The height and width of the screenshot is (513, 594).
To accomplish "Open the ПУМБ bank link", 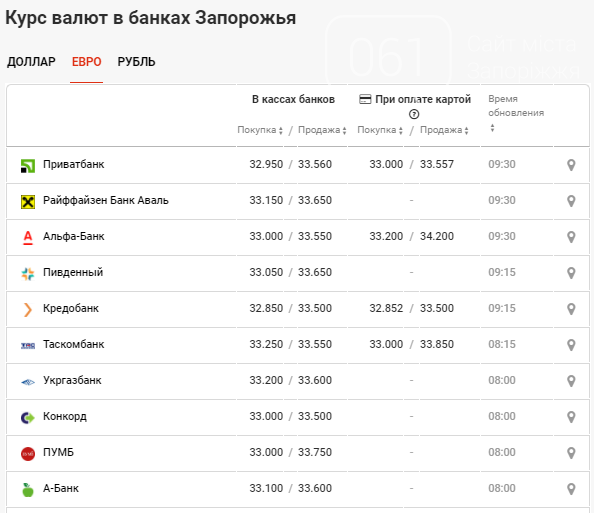I will [58, 452].
